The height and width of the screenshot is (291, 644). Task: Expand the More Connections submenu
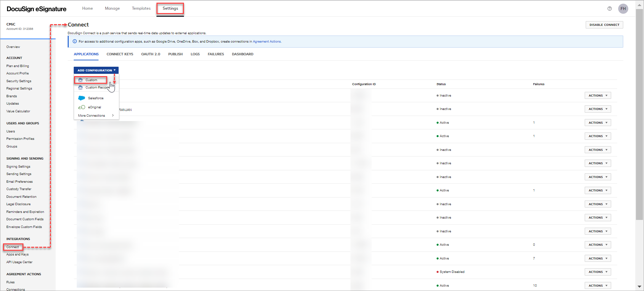click(x=96, y=116)
